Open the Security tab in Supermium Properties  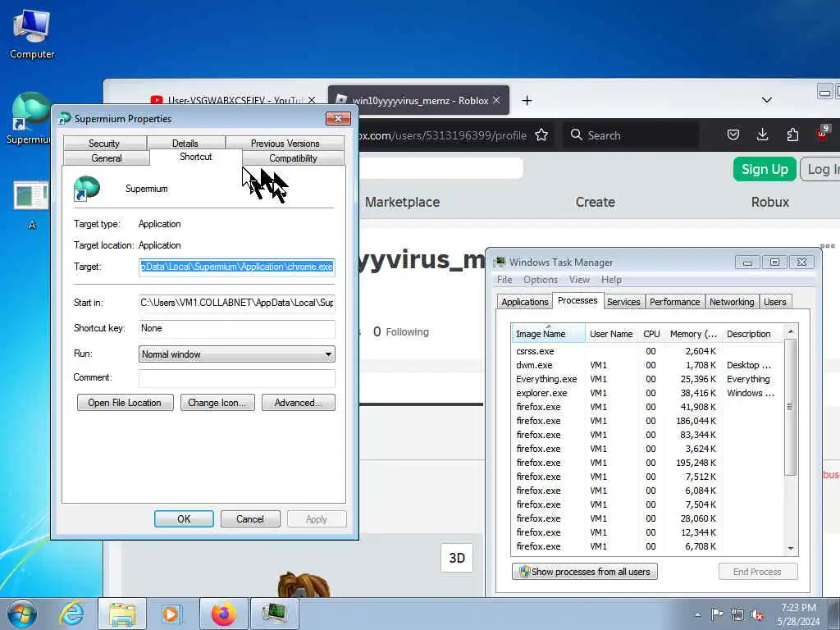tap(104, 143)
